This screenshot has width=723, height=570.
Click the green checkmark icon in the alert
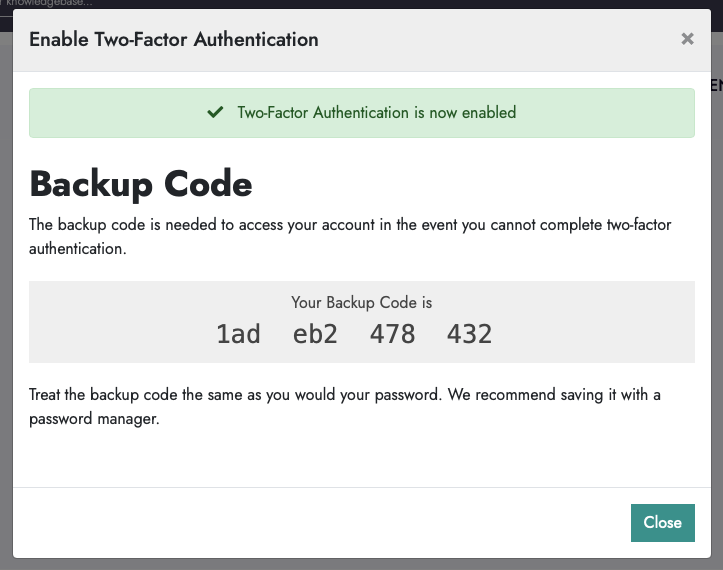pos(215,113)
